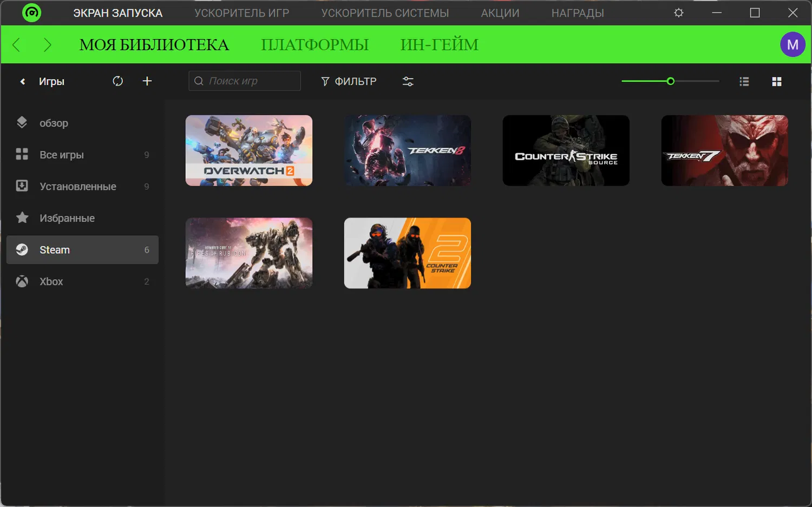
Task: Adjust the thumbnail size slider handle
Action: click(x=671, y=81)
